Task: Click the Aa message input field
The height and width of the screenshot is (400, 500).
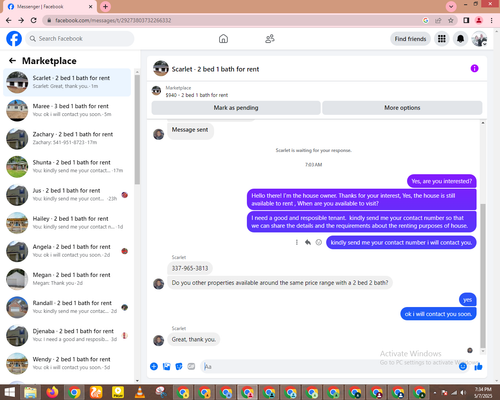Action: point(328,367)
